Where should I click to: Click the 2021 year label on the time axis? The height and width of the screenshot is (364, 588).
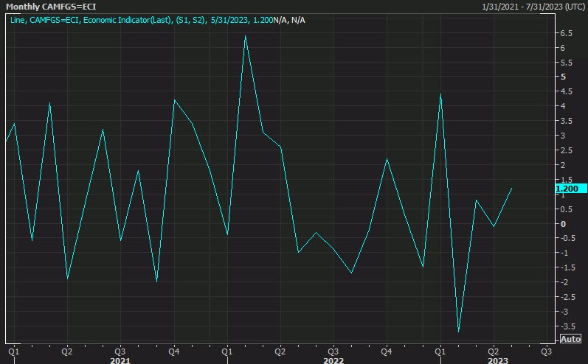[x=120, y=360]
